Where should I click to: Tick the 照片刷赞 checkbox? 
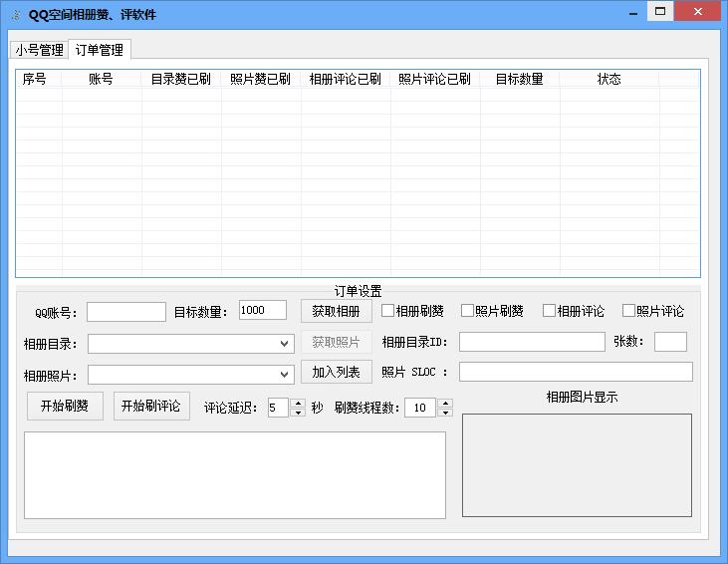coord(467,310)
